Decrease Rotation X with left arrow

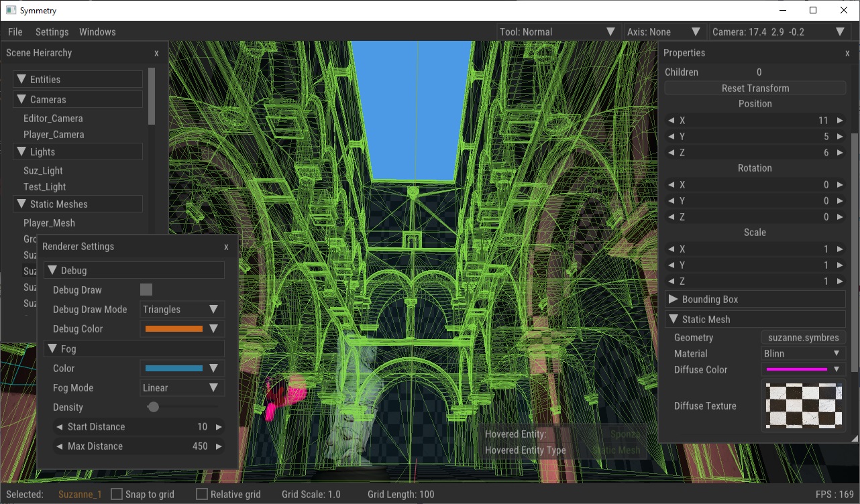671,184
